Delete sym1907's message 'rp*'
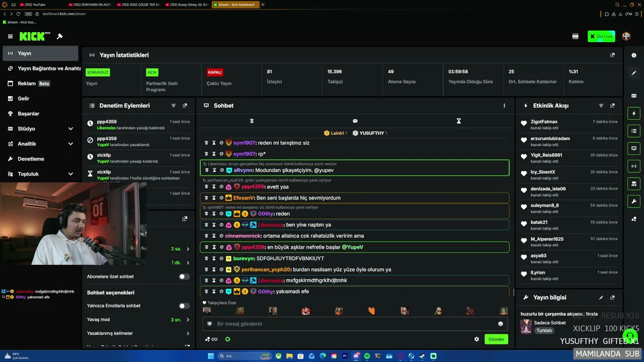The image size is (644, 362). tap(206, 154)
